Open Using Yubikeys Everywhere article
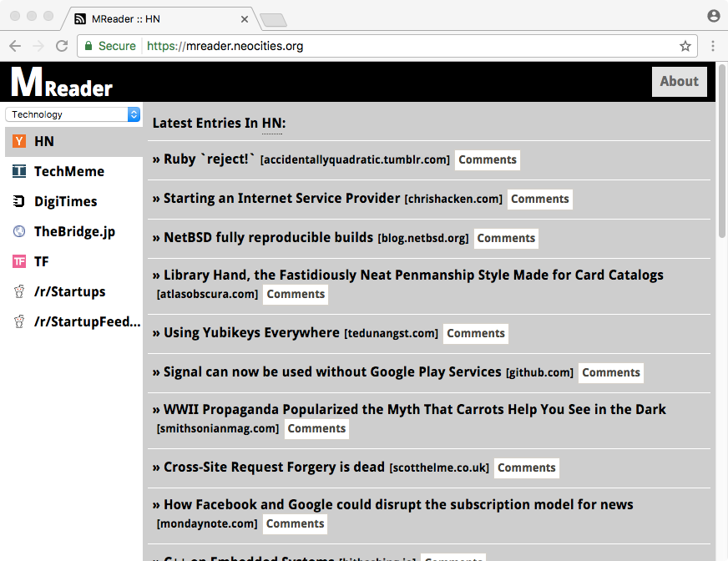This screenshot has width=728, height=561. [251, 332]
